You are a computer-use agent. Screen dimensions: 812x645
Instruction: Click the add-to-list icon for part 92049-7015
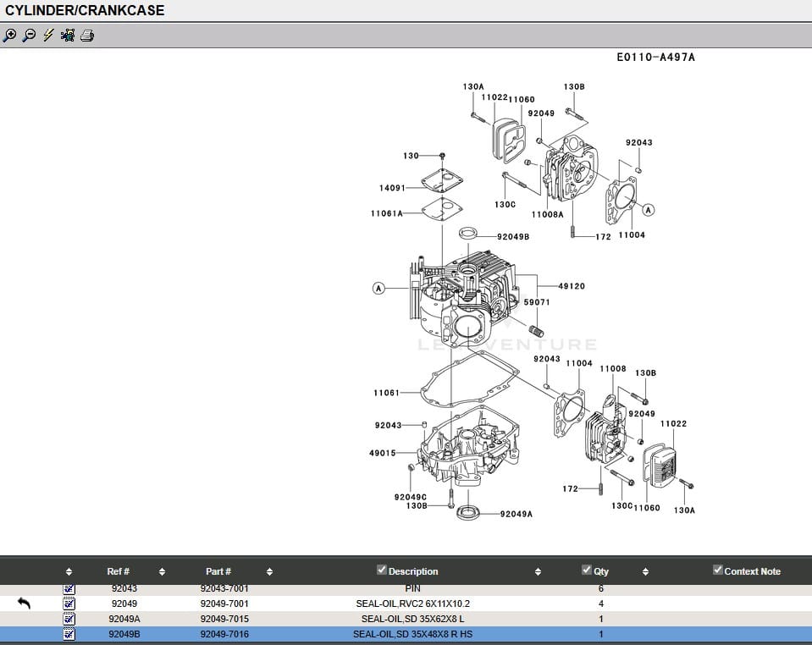coord(69,619)
